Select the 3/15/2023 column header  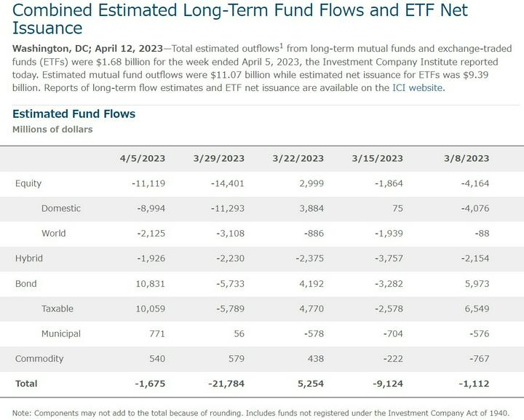[x=377, y=158]
